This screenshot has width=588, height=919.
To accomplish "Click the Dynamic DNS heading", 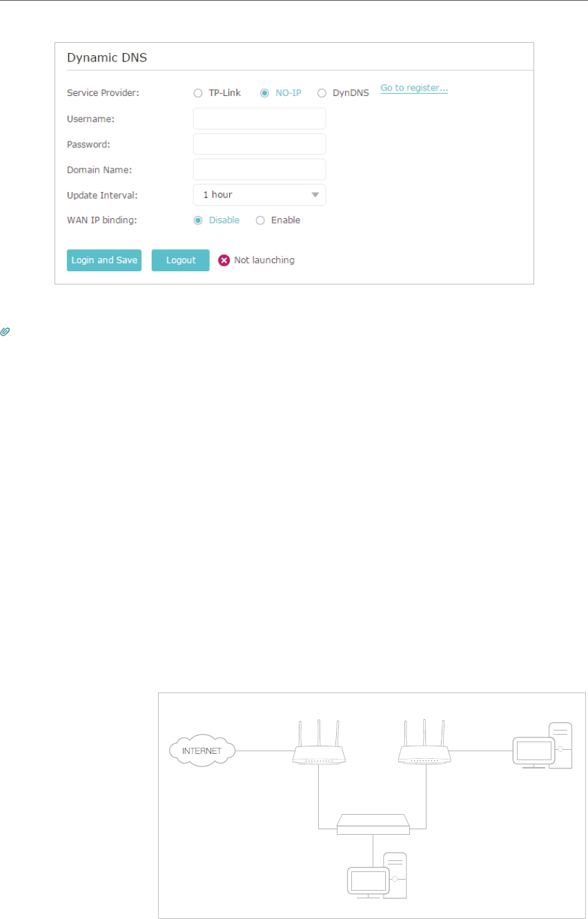I will (107, 58).
